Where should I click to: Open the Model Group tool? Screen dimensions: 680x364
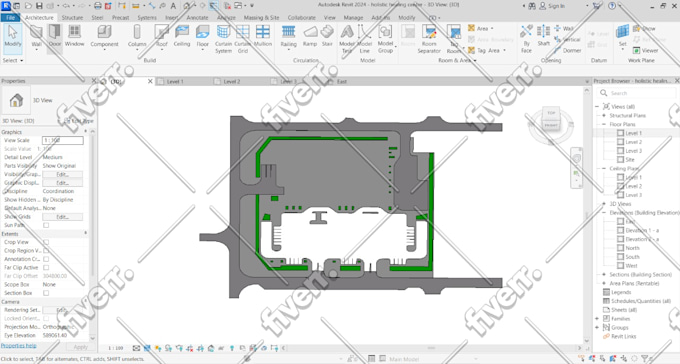pos(385,39)
